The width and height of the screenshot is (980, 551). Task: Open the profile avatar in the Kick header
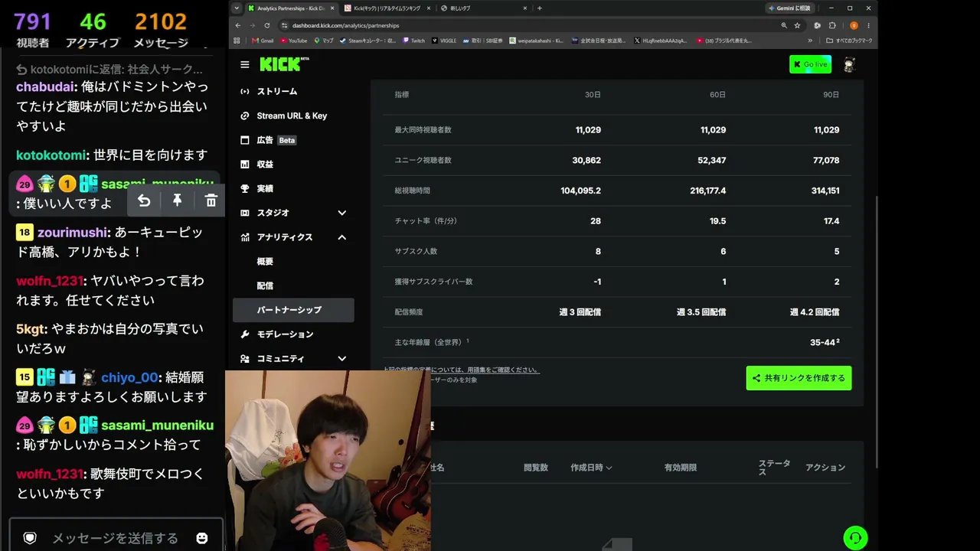[x=849, y=65]
